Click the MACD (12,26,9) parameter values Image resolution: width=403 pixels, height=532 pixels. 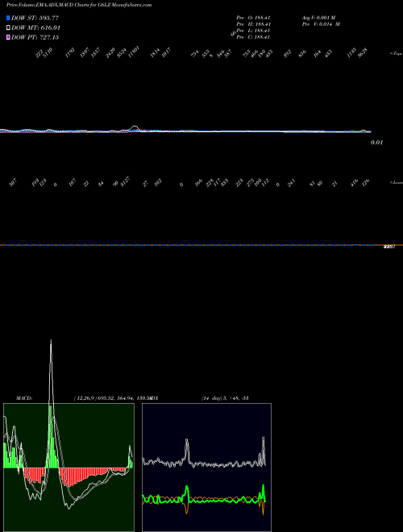(112, 398)
